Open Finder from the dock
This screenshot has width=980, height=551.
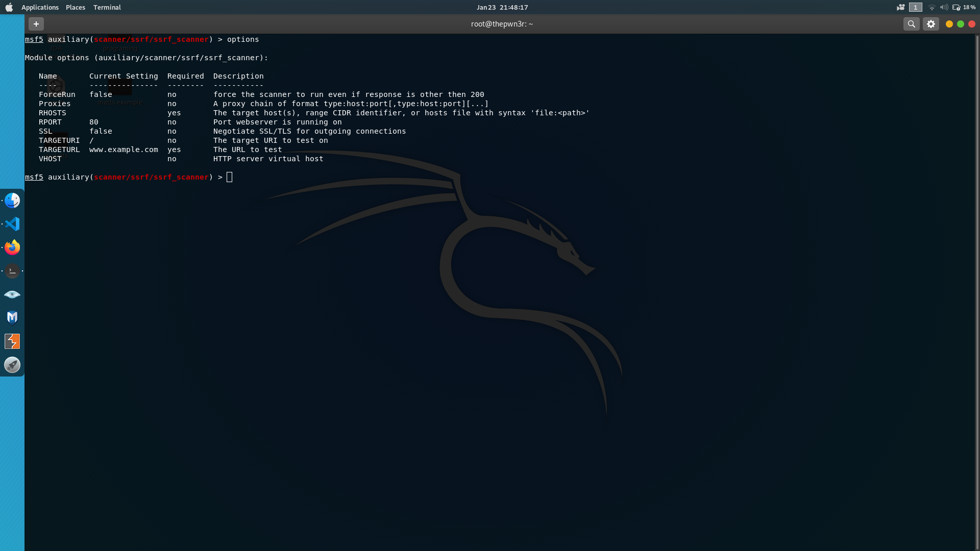coord(12,201)
